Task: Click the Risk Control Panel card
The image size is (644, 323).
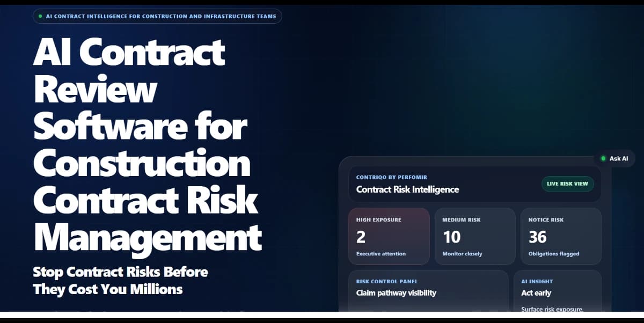Action: point(428,290)
